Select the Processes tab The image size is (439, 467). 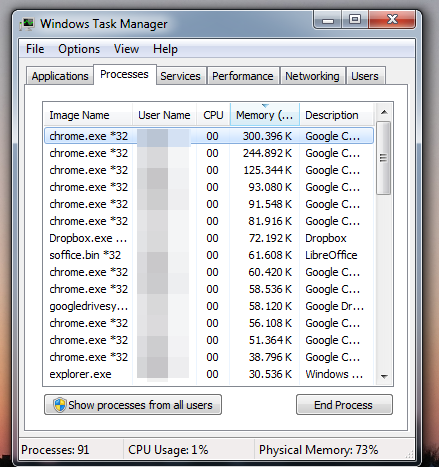tap(124, 74)
